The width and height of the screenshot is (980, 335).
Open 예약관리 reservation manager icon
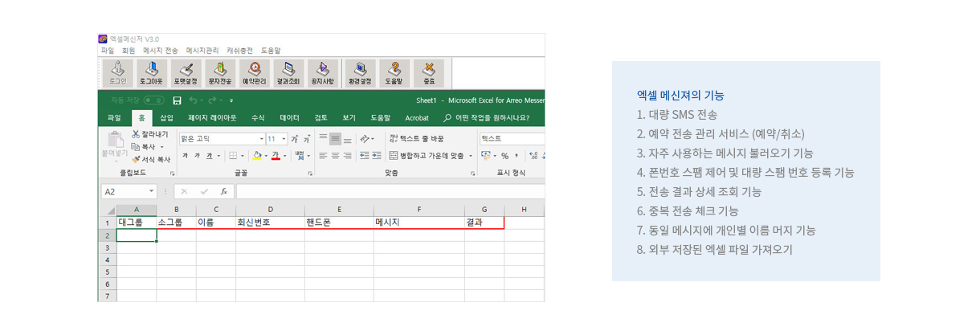(254, 72)
